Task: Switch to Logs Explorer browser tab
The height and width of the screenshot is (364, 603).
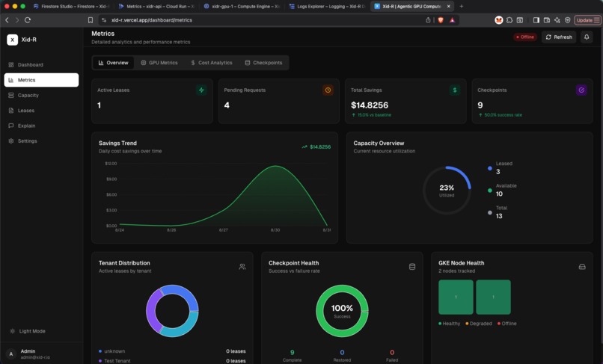Action: click(x=327, y=6)
